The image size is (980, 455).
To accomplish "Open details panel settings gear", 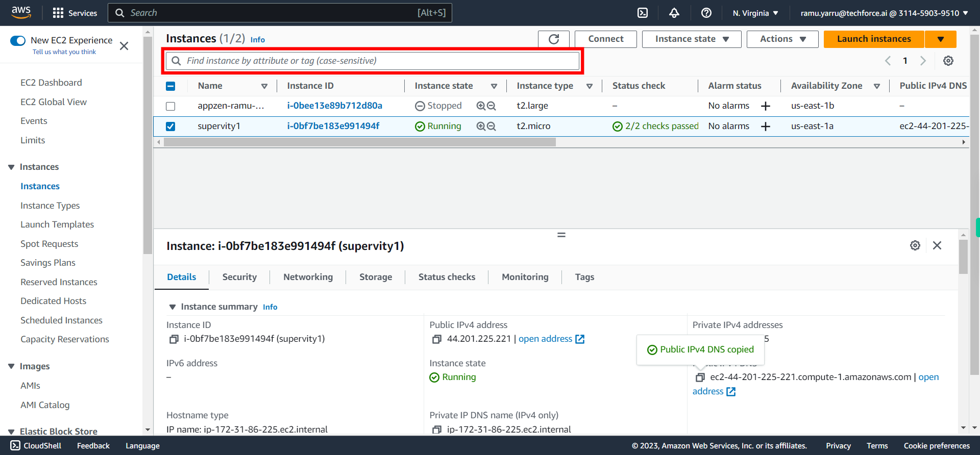I will pyautogui.click(x=915, y=245).
